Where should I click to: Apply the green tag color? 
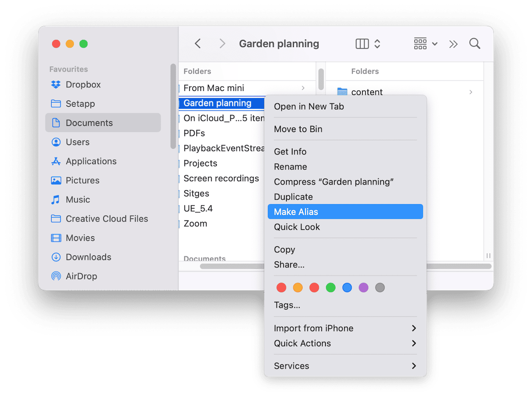[331, 287]
